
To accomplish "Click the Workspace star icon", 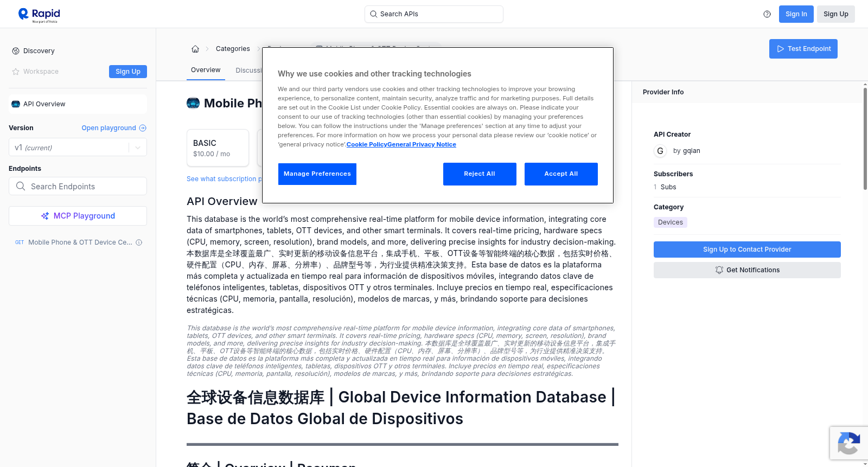I will click(x=16, y=72).
